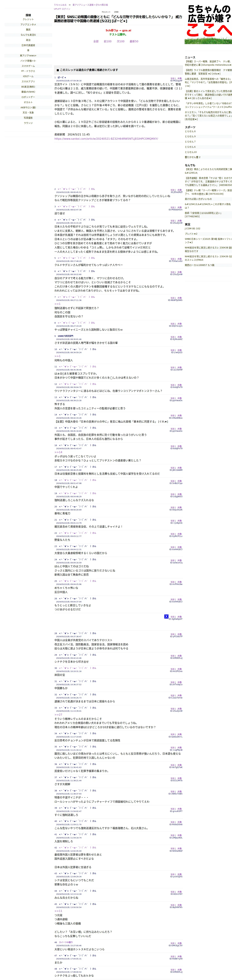Open the 5ちゃんねる breadcrumb link
The width and height of the screenshot is (232, 980).
point(60,5)
